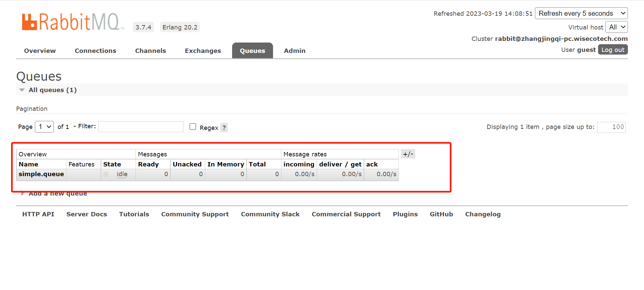Viewport: 644px width, 290px height.
Task: Focus the Filter text field
Action: point(141,127)
